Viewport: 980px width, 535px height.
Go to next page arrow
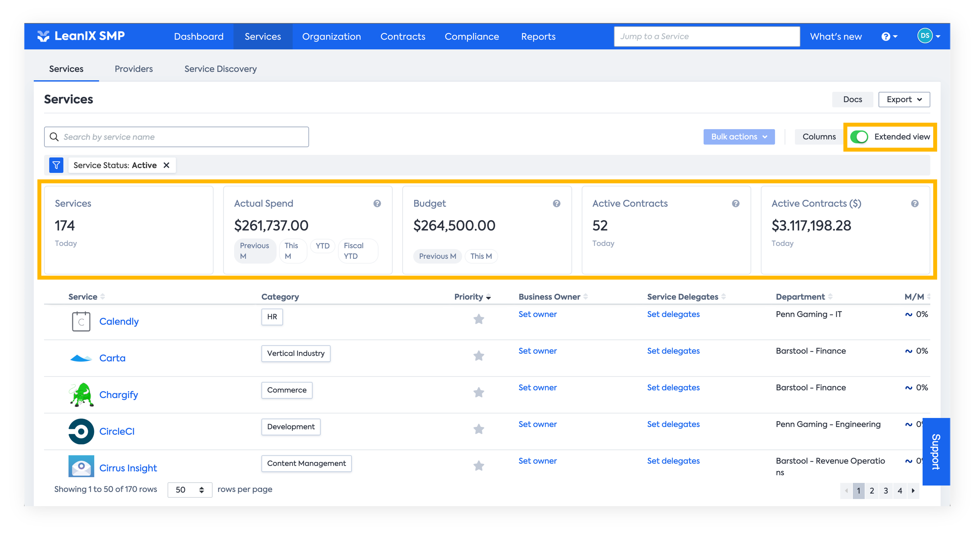[x=913, y=490]
